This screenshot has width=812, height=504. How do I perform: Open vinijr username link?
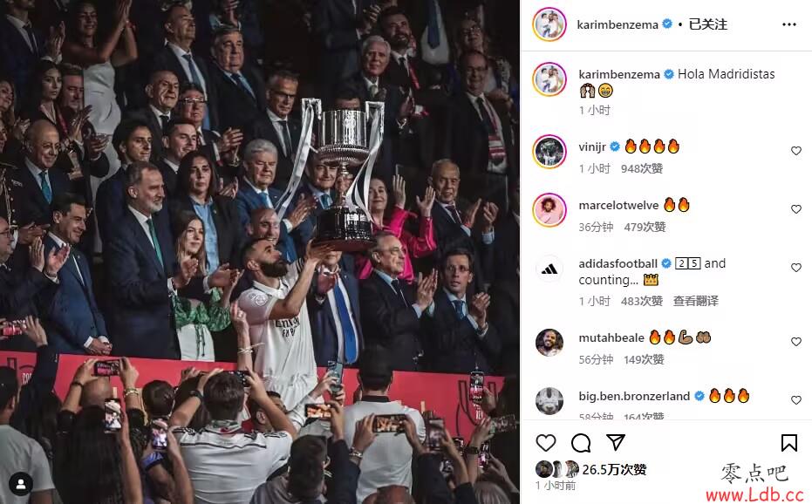coord(592,147)
